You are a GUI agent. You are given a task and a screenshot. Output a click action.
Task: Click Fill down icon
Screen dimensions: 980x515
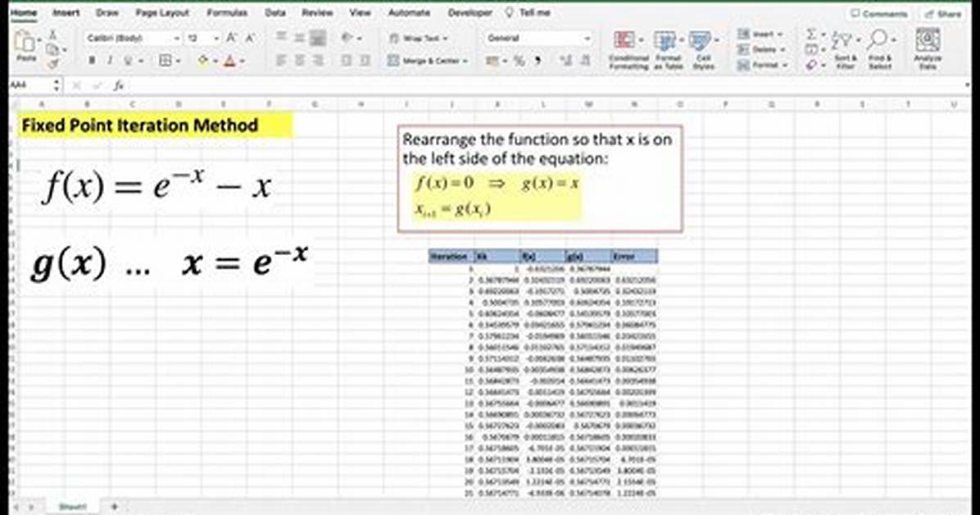811,49
